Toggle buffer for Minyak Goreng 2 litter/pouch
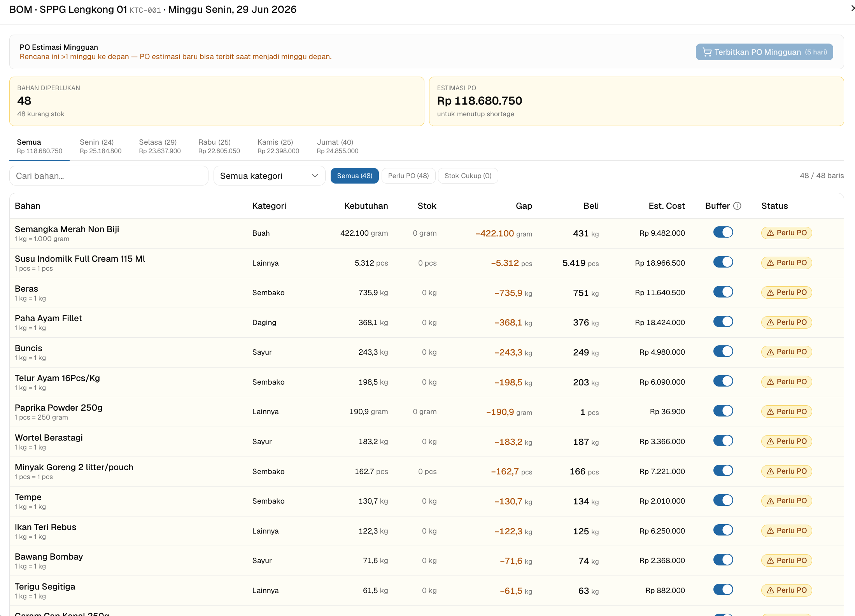The height and width of the screenshot is (616, 855). tap(723, 471)
